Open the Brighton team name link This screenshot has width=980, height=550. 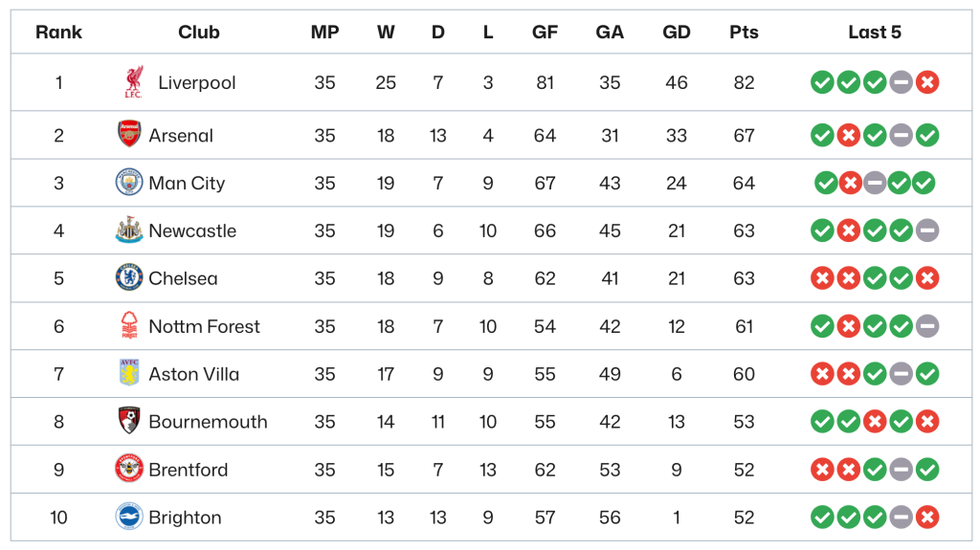point(185,517)
